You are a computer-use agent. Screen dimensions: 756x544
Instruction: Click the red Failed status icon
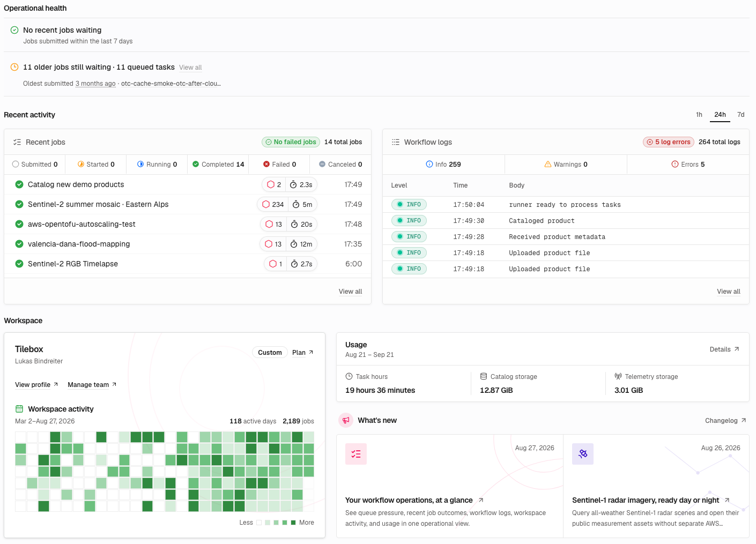pyautogui.click(x=266, y=164)
